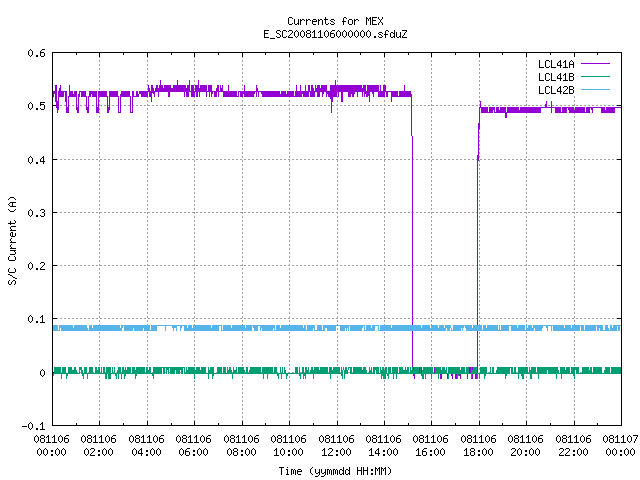The width and height of the screenshot is (640, 480).
Task: Click the green LCL41B legend line sample
Action: coord(595,76)
